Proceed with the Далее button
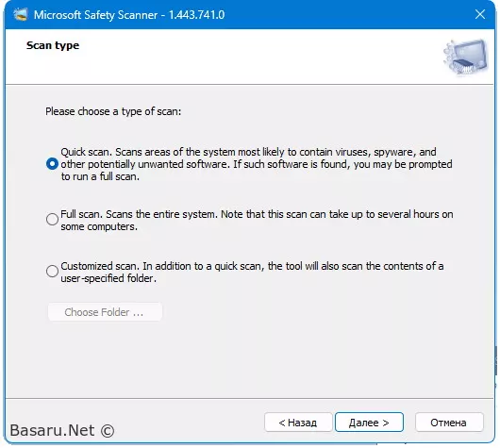The image size is (500, 448). [x=369, y=423]
